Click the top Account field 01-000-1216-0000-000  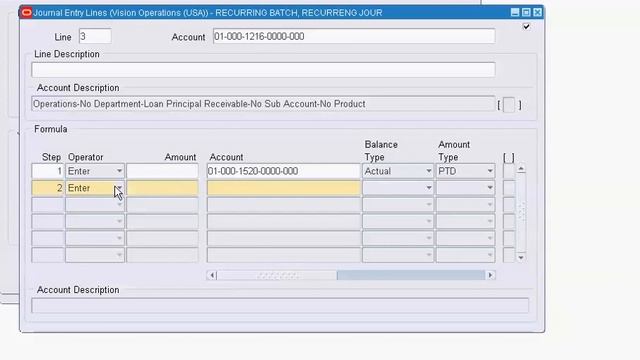coord(354,36)
